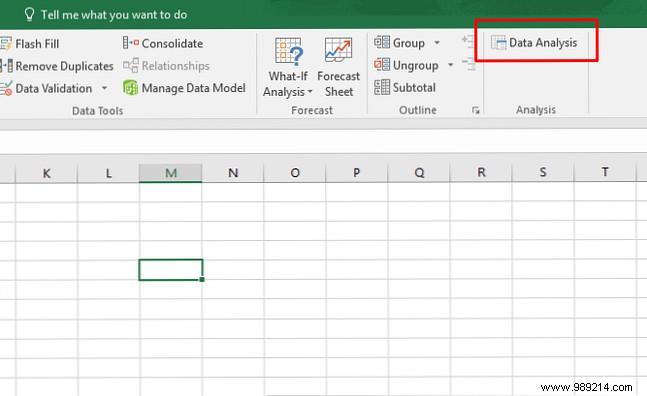Click the Consolidate icon

(x=130, y=43)
